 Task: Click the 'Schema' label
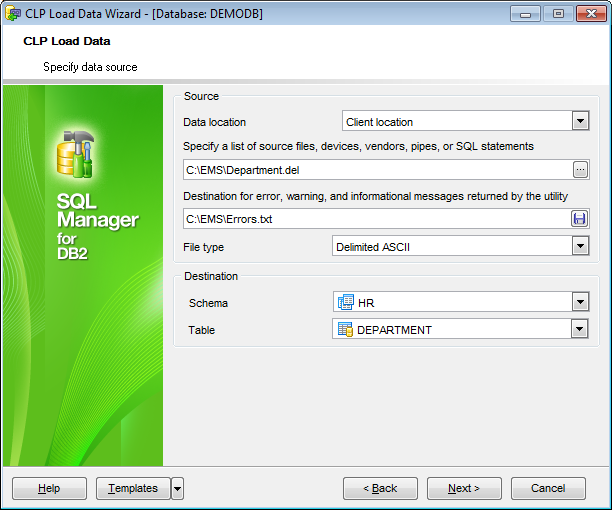[208, 303]
